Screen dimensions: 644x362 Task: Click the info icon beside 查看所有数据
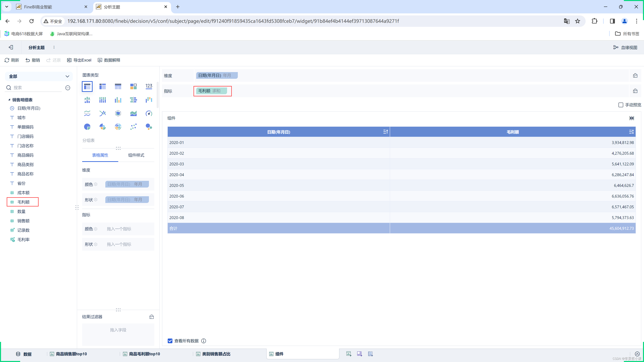coord(204,341)
